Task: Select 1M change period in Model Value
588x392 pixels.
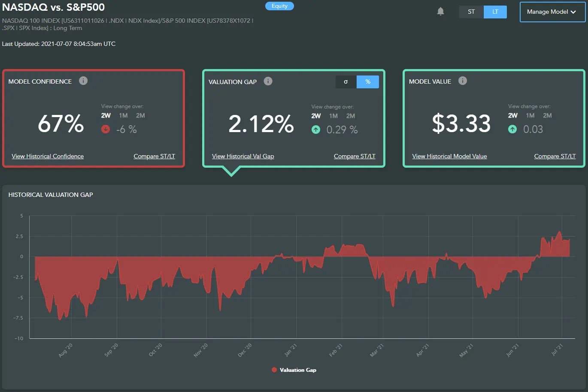Action: click(530, 115)
